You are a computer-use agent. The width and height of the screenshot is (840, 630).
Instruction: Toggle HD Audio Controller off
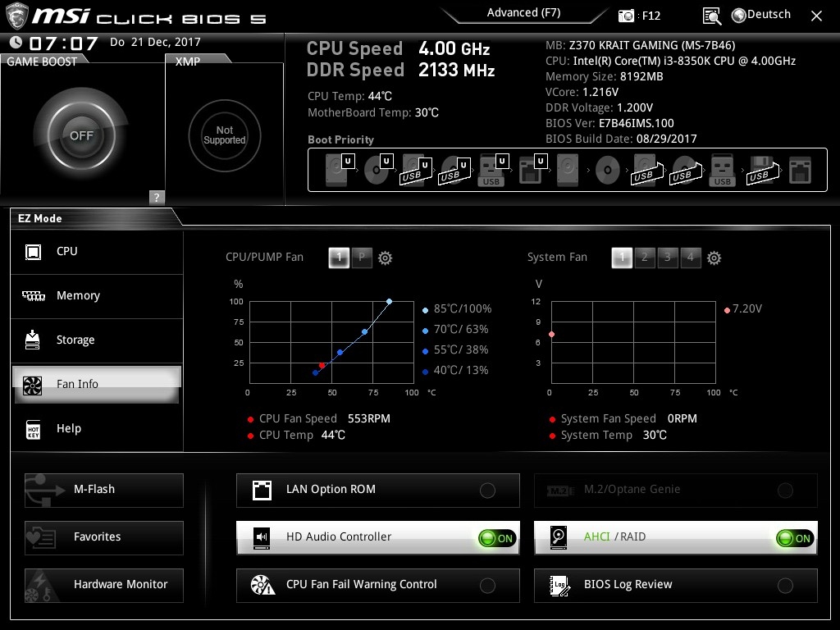pos(497,538)
